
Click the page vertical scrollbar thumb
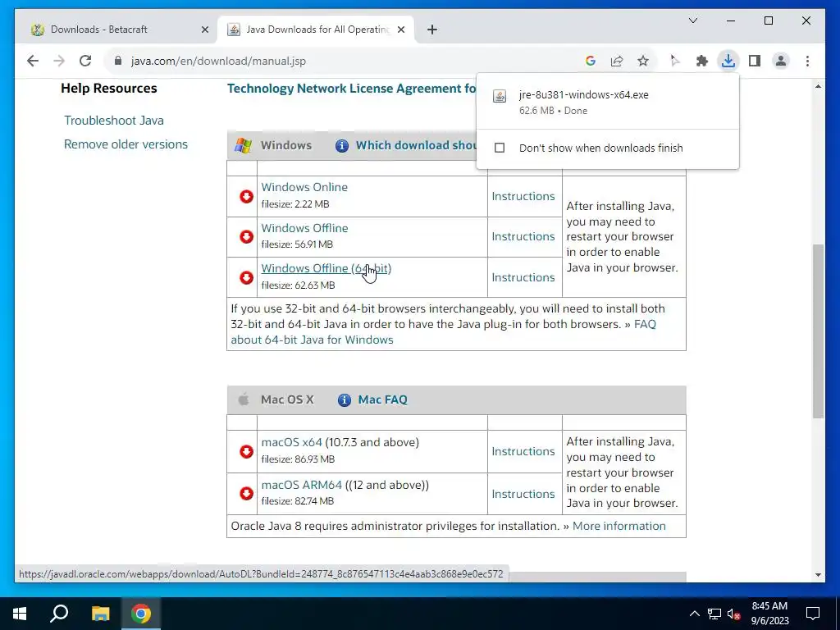pos(818,331)
